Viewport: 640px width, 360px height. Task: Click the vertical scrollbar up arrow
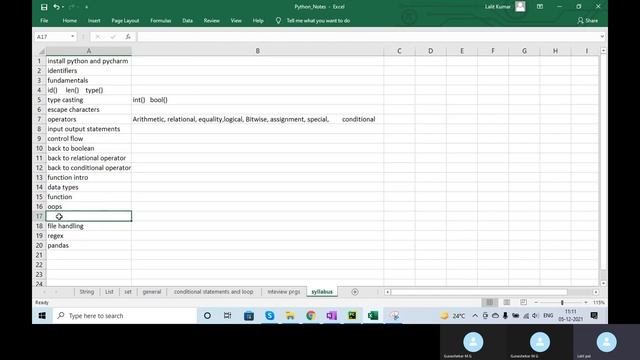click(603, 51)
